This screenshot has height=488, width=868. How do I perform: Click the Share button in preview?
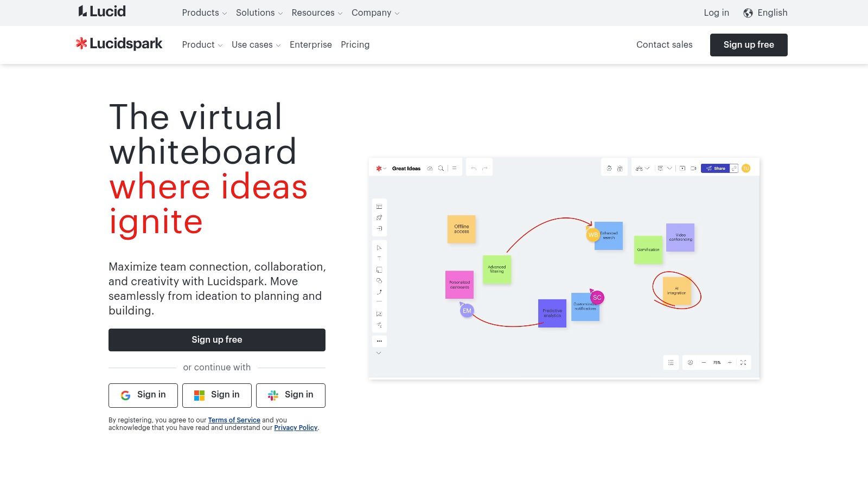click(x=716, y=168)
